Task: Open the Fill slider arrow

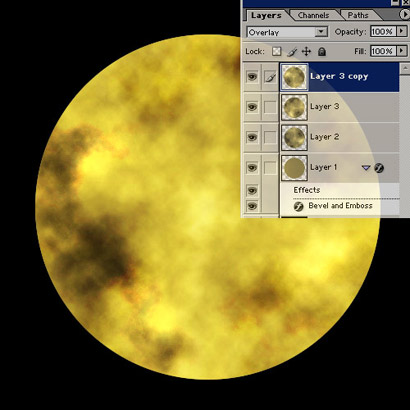Action: [x=401, y=51]
